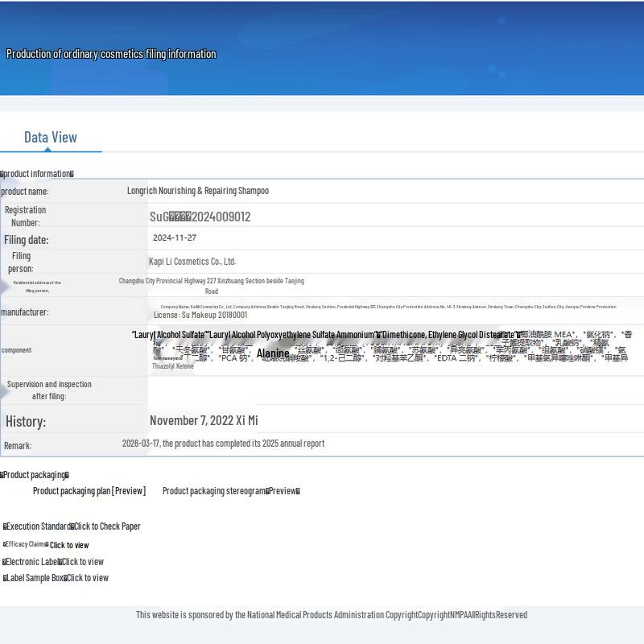Click the page title Production of ordinary cosmetics filing information
This screenshot has height=644, width=644.
coord(111,54)
